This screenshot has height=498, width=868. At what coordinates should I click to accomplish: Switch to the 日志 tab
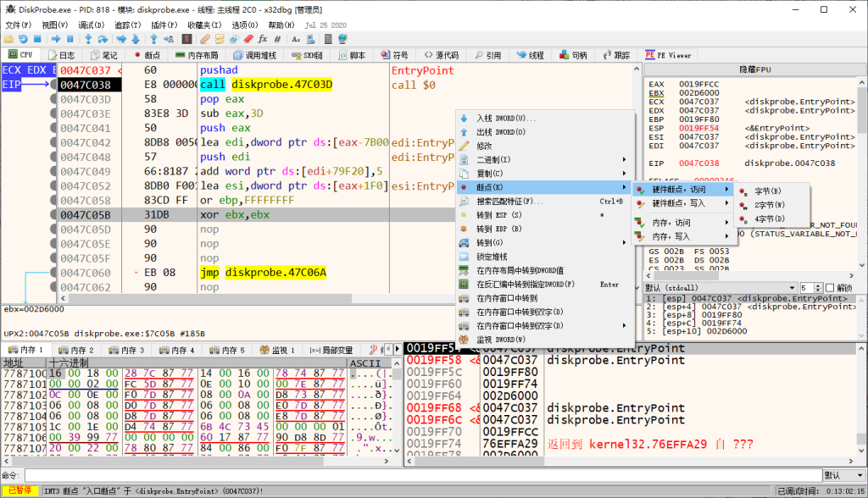(61, 55)
